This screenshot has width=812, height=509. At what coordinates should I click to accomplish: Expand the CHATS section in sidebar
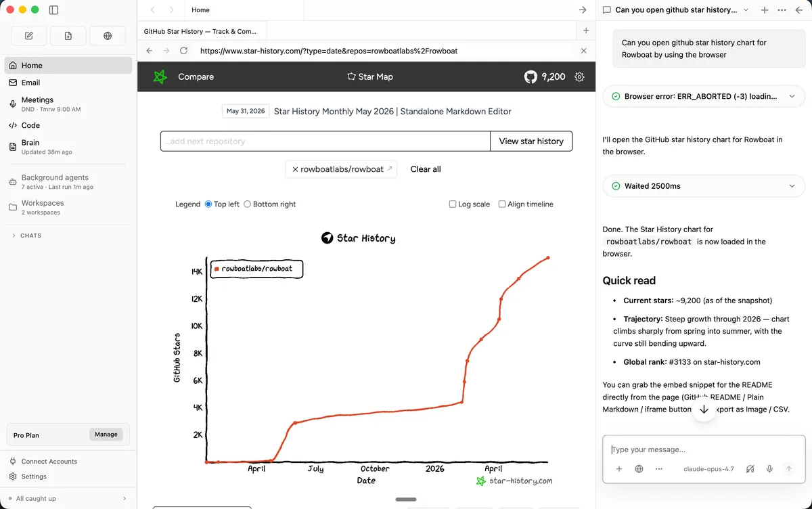[27, 236]
